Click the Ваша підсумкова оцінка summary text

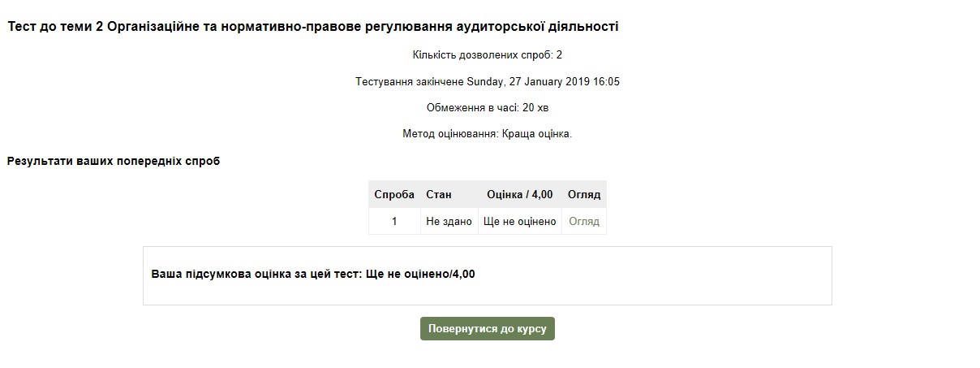click(255, 274)
